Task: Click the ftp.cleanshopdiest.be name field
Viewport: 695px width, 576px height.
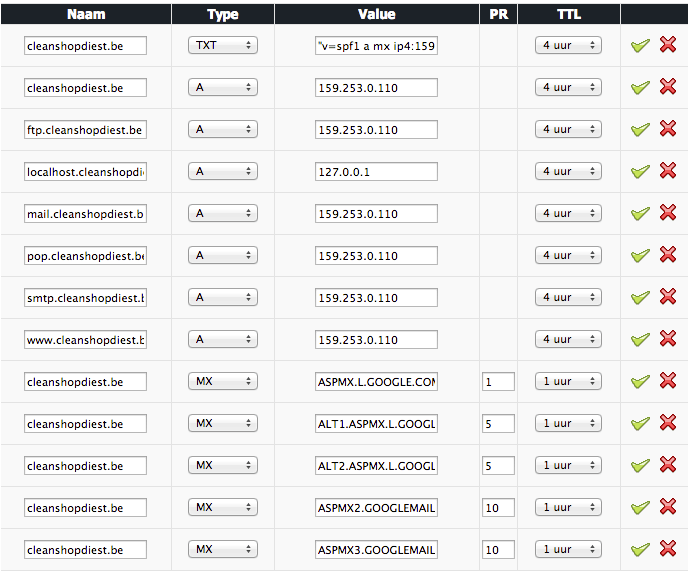Action: tap(85, 130)
